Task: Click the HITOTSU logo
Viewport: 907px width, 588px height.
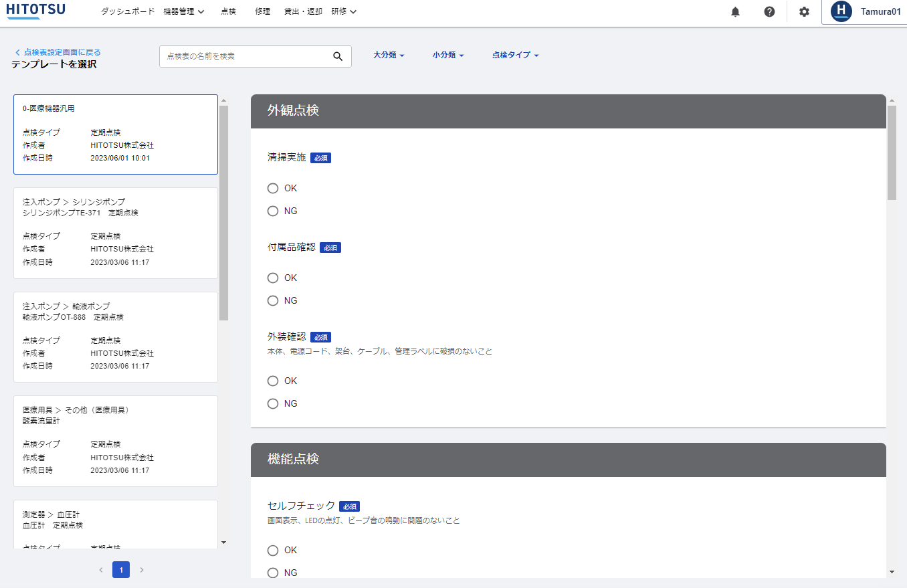Action: click(36, 11)
